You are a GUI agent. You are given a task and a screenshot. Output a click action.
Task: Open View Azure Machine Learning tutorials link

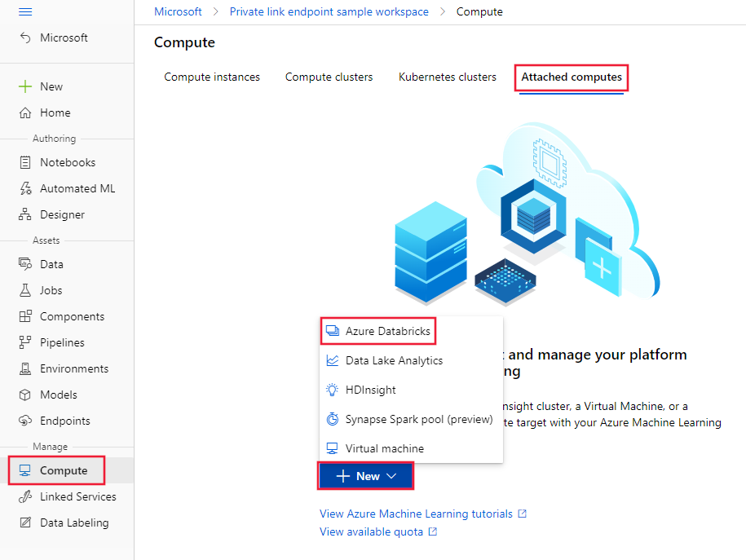417,514
